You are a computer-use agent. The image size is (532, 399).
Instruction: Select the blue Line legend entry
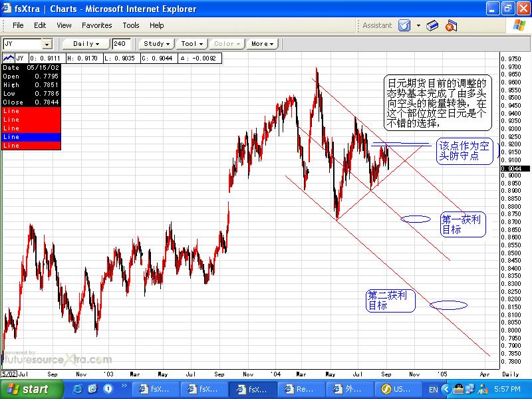tap(31, 137)
